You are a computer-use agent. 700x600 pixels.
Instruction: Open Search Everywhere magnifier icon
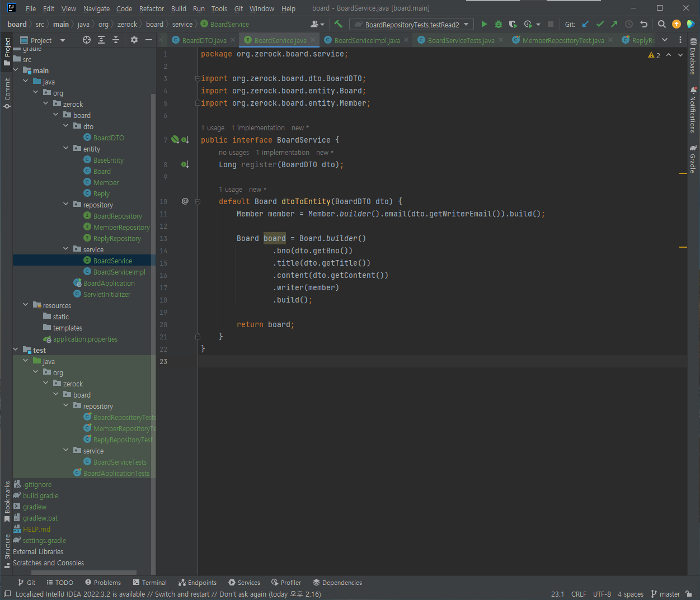coord(662,24)
